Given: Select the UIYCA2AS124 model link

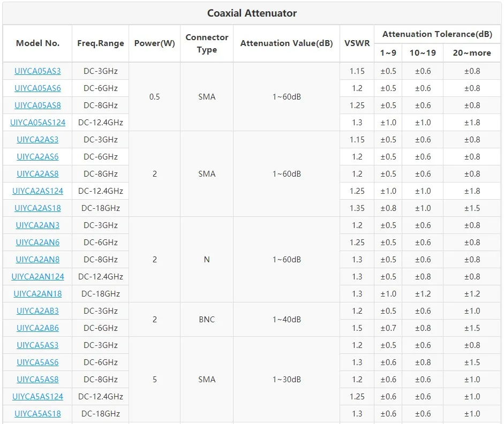Looking at the screenshot, I should (37, 191).
